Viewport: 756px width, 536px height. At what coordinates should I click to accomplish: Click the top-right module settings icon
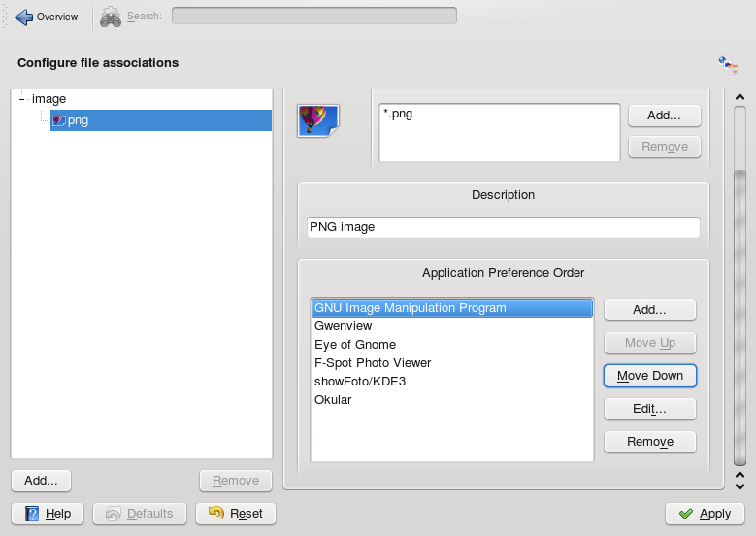click(728, 64)
